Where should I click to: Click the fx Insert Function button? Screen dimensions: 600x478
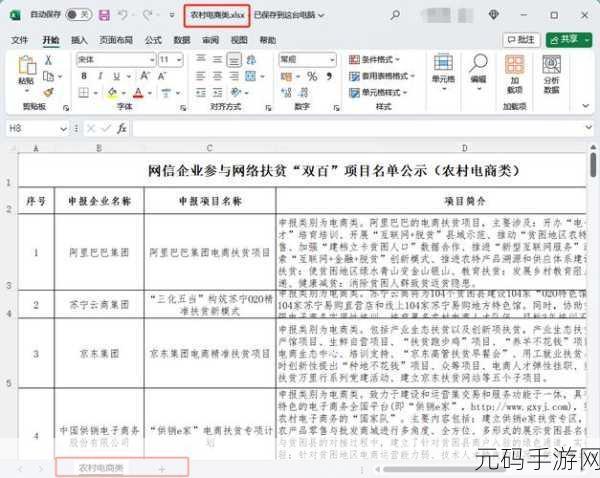[122, 128]
